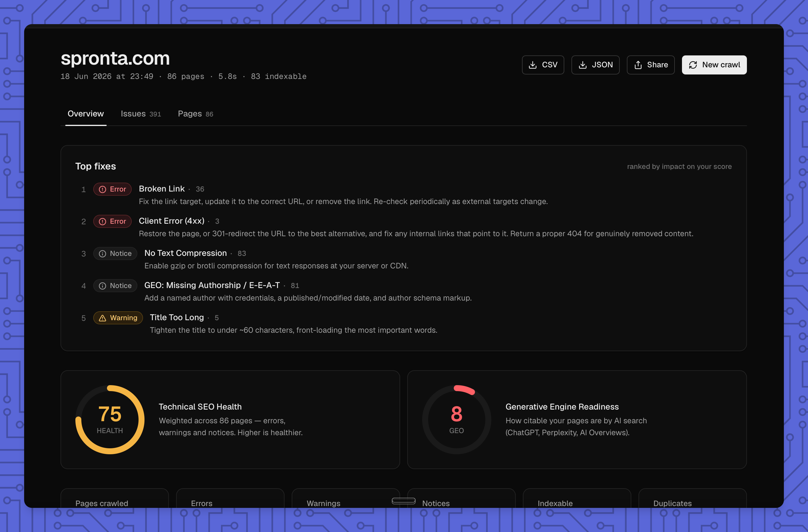The width and height of the screenshot is (808, 532).
Task: Switch to the Overview tab
Action: [86, 114]
